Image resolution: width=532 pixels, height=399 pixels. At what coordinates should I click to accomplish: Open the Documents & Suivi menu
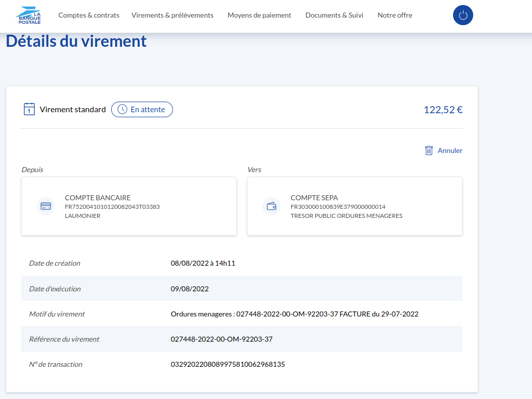coord(334,15)
